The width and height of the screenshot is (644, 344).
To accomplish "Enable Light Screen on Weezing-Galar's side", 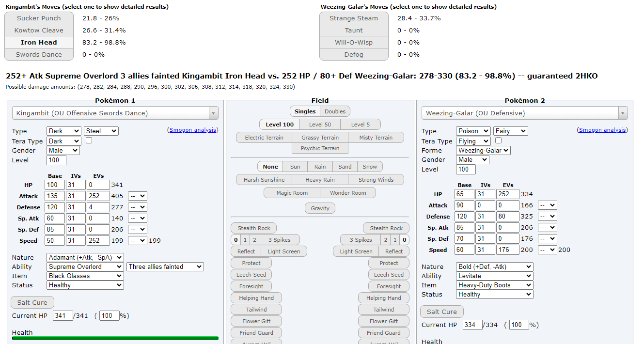I will (x=356, y=251).
